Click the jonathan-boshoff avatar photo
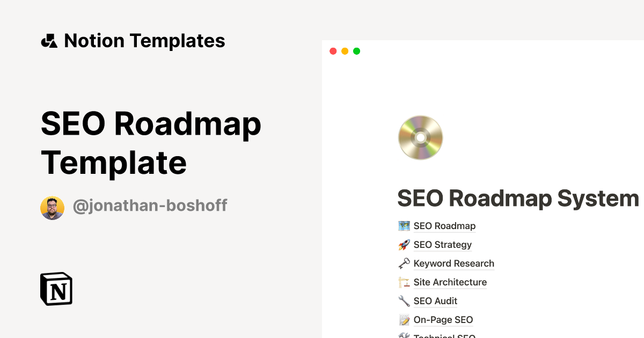The height and width of the screenshot is (338, 644). click(x=52, y=208)
